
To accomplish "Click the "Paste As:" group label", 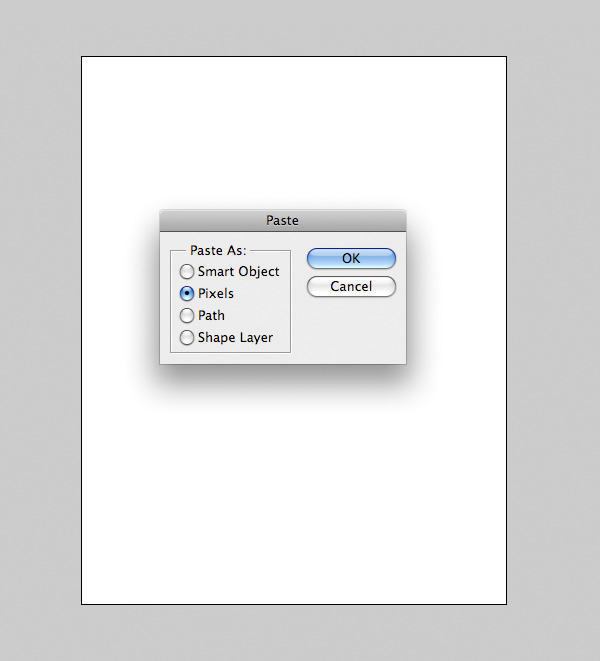I will (x=218, y=250).
